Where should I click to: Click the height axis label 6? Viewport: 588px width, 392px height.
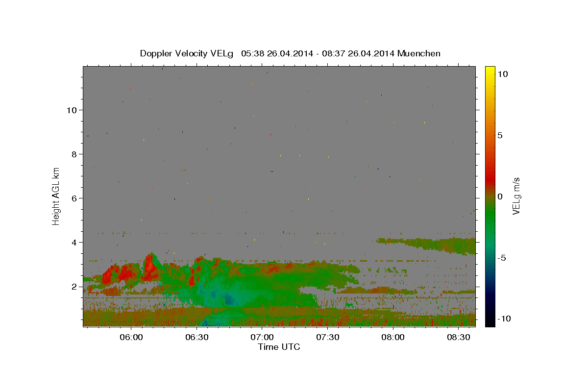point(74,198)
